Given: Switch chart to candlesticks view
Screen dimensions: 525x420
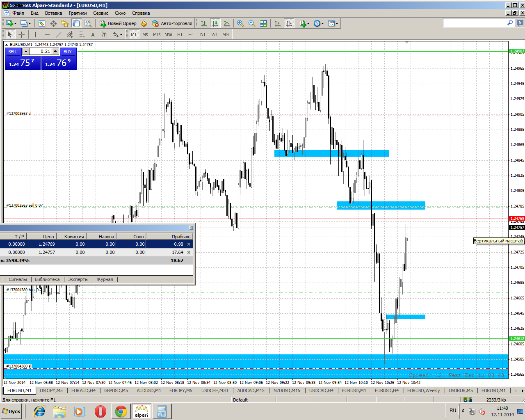Looking at the screenshot, I should (215, 23).
